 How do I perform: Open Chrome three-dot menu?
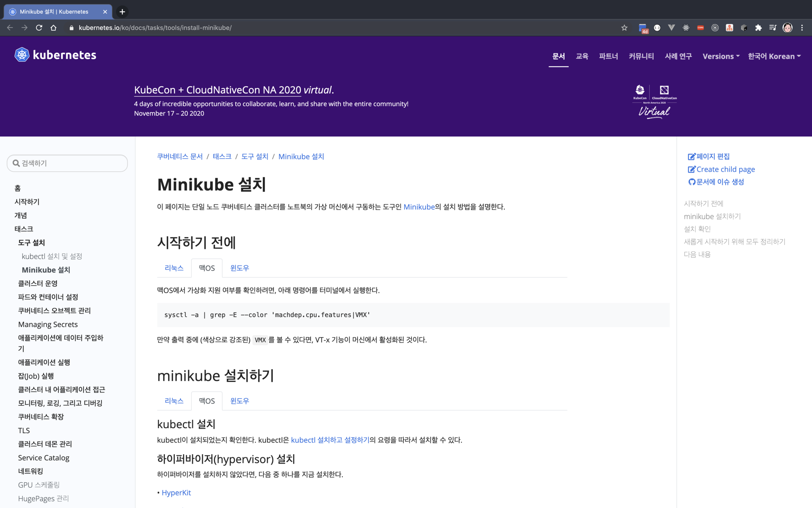pyautogui.click(x=802, y=28)
